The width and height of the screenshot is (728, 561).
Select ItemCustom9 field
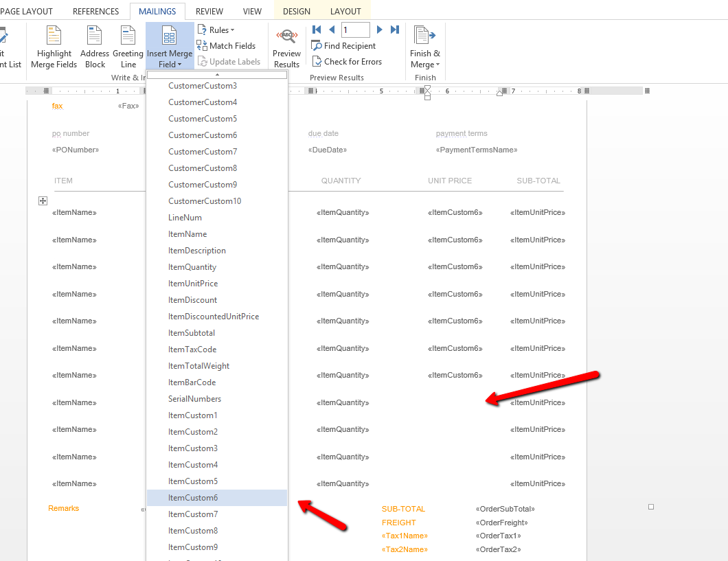pos(217,547)
